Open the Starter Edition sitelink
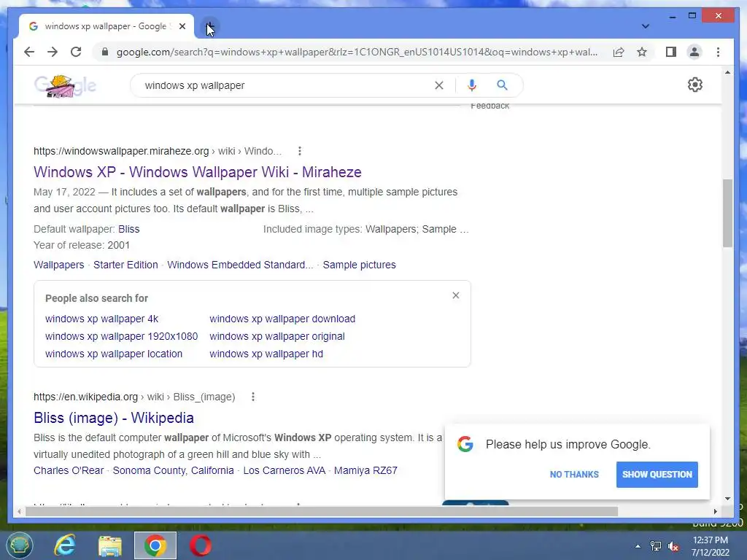Viewport: 747px width, 560px height. pyautogui.click(x=125, y=265)
